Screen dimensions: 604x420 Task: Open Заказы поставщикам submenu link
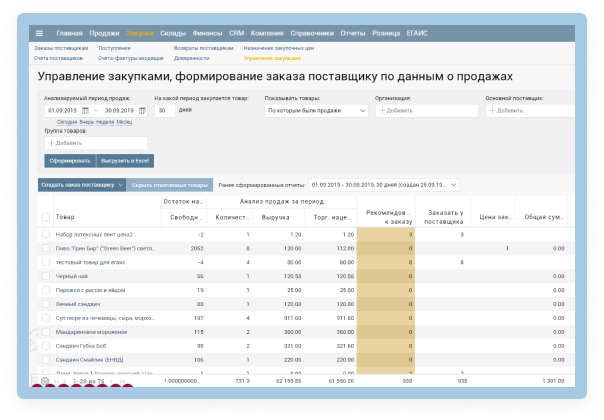[x=61, y=48]
